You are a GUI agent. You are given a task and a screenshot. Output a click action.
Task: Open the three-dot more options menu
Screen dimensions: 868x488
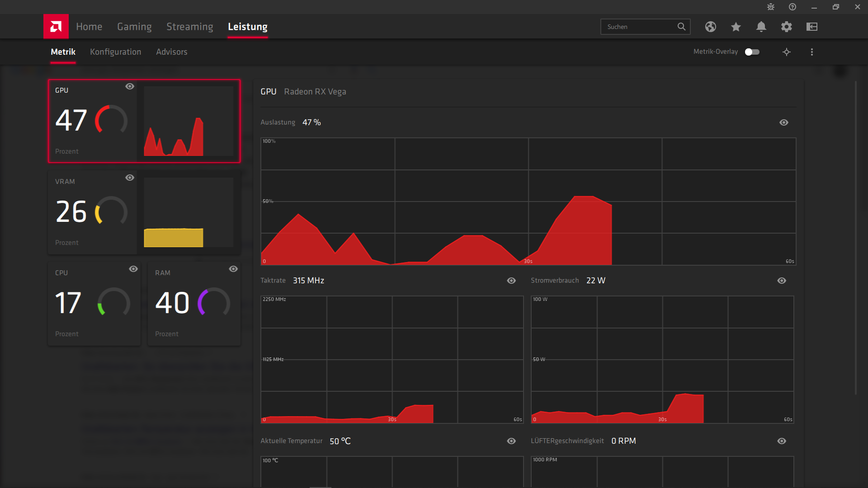pos(812,52)
